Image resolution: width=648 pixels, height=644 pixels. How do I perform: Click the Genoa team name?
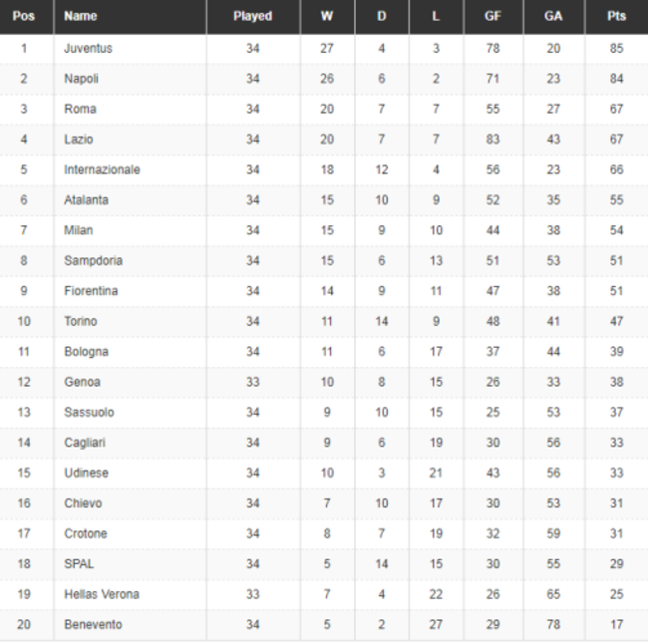(x=82, y=382)
